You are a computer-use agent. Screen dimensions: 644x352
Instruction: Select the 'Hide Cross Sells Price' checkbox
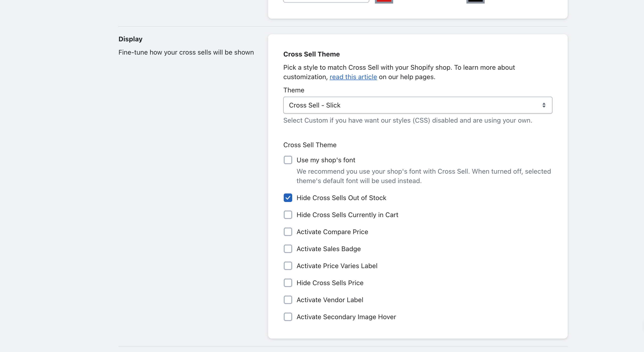pyautogui.click(x=288, y=283)
